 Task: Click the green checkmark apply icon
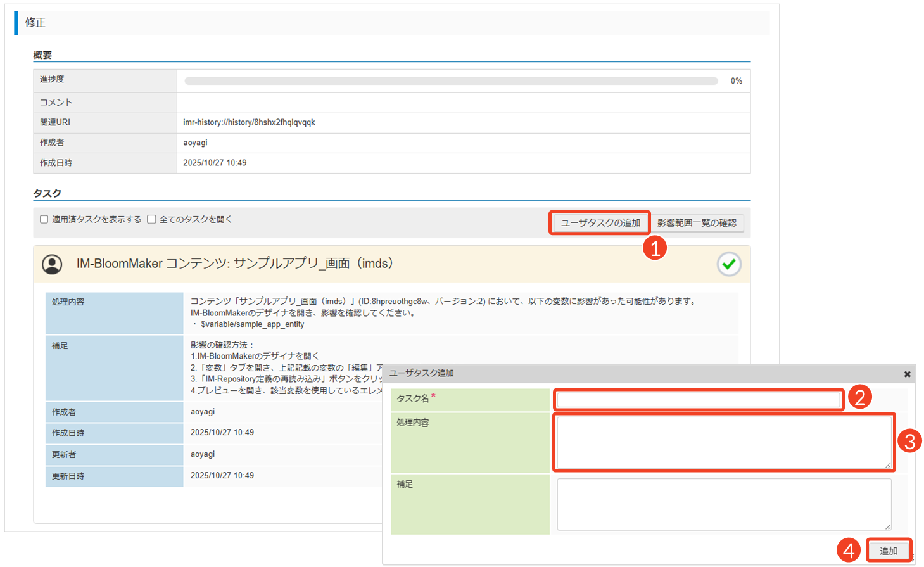pos(729,264)
